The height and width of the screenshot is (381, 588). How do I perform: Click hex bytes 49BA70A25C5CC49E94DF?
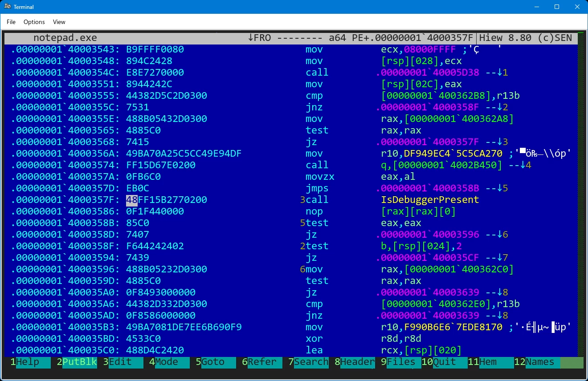pos(184,154)
